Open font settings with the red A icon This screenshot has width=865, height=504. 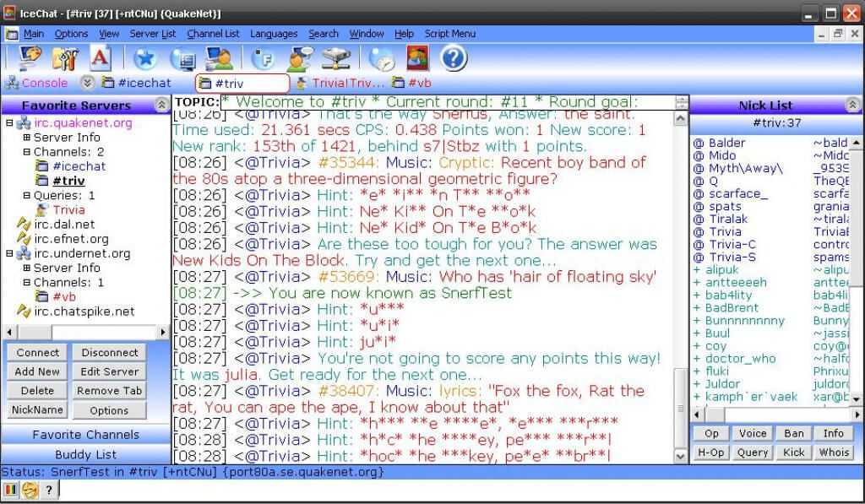pos(101,57)
